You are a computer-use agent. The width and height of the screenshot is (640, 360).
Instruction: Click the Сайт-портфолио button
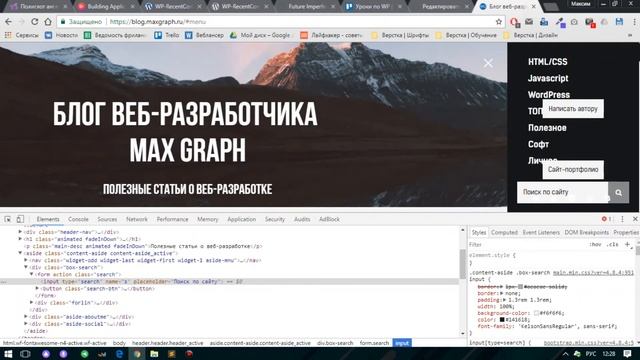coord(573,169)
